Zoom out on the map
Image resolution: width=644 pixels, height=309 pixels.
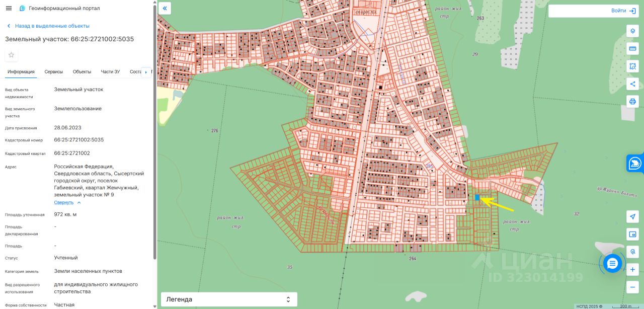(x=632, y=287)
